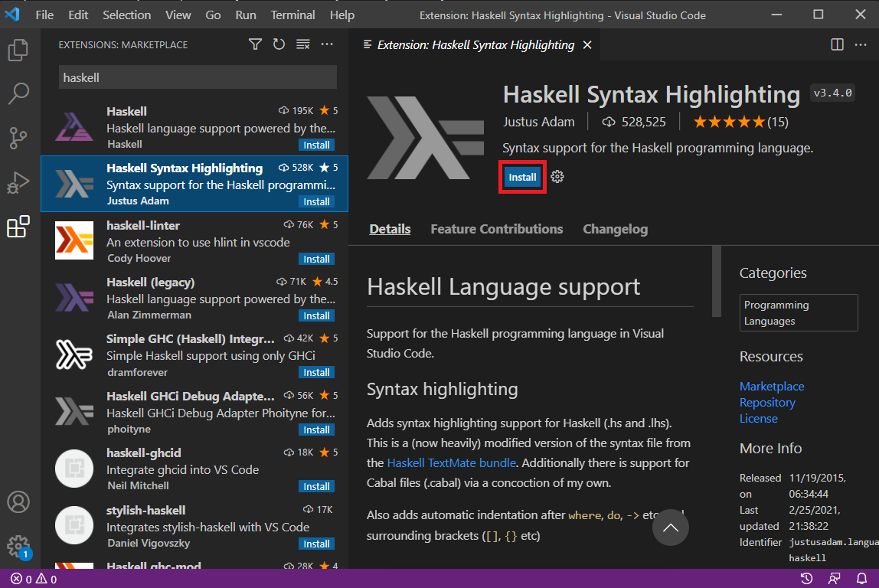
Task: Open the Repository resource link
Action: click(x=767, y=403)
